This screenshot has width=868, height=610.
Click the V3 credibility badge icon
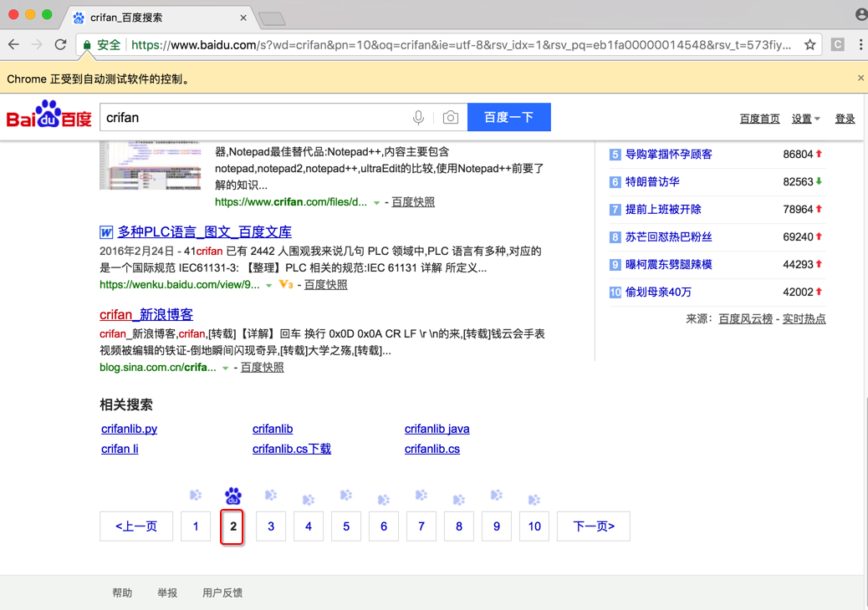[286, 285]
